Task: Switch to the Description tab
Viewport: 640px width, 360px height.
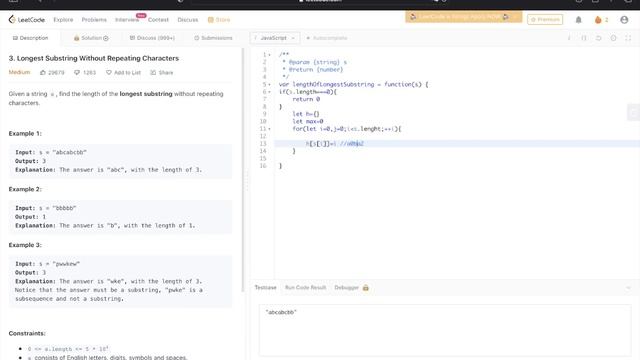Action: coord(30,38)
